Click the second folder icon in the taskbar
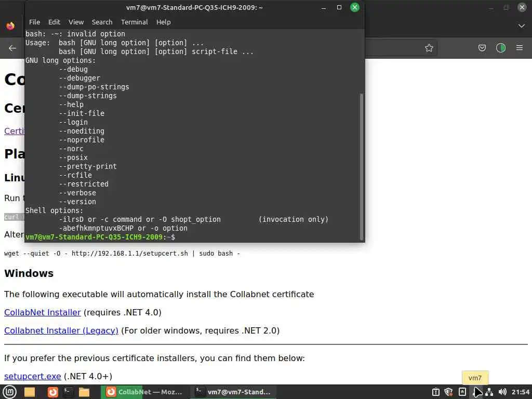This screenshot has height=399, width=532. 84,392
